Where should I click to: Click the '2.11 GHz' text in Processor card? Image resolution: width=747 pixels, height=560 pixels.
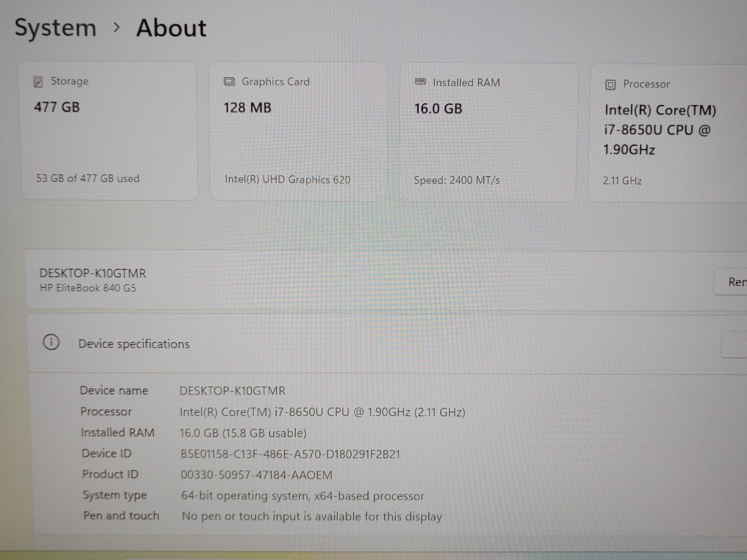(622, 181)
